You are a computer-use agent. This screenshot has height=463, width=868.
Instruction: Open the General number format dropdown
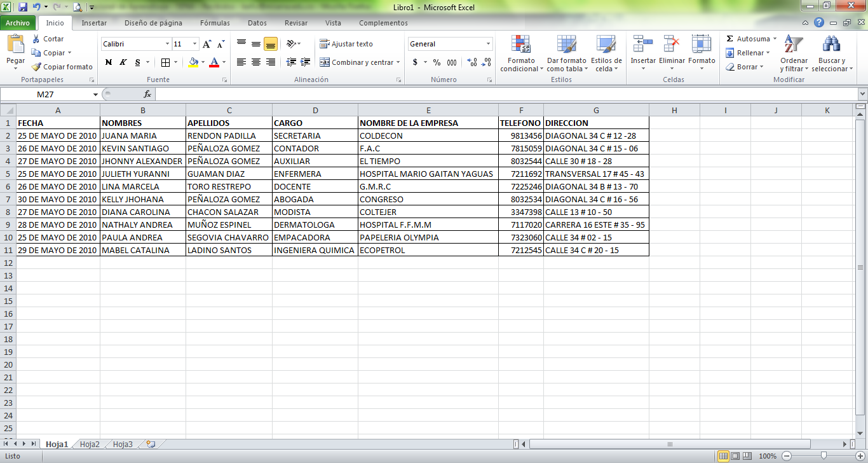pos(489,44)
